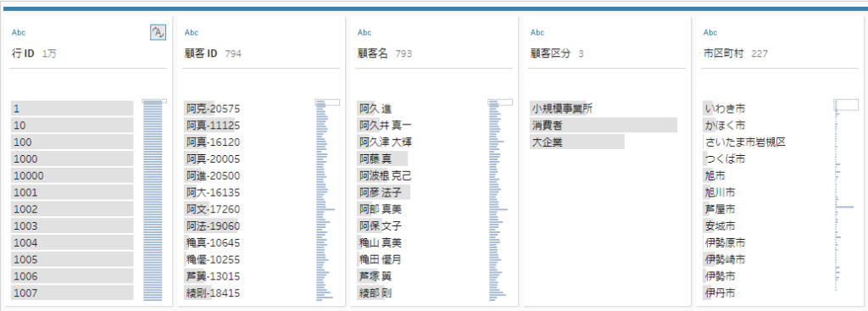Select customer ID 阿克-20575
Viewport: 868px width, 311px height.
213,108
